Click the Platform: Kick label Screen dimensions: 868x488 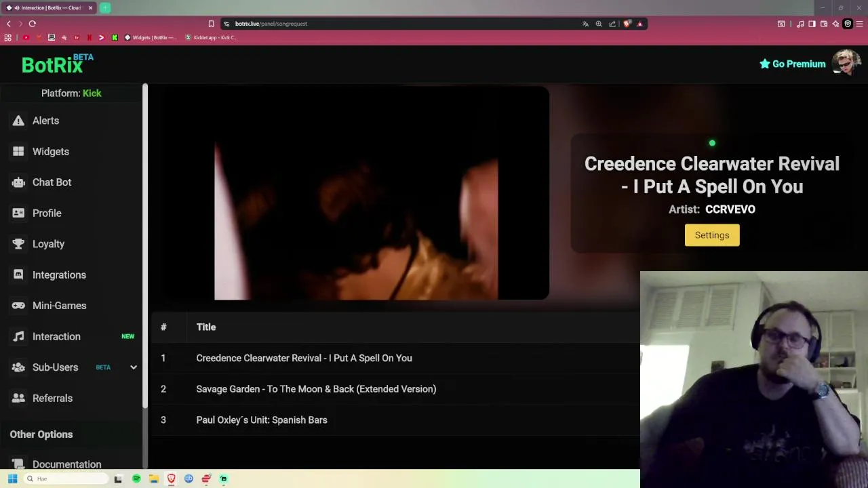pos(71,94)
